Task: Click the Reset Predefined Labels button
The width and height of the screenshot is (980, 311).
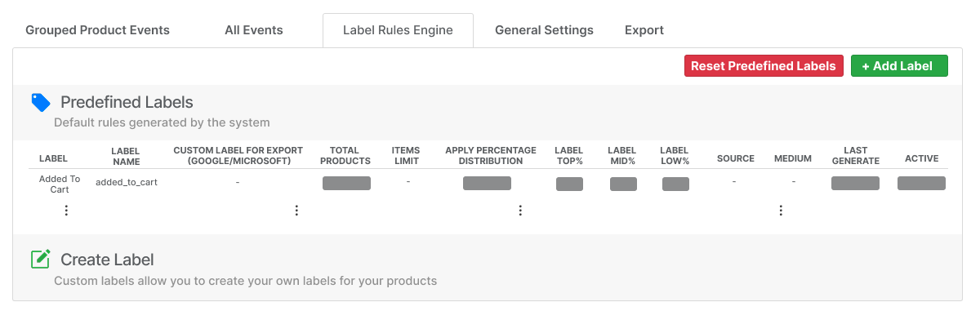Action: tap(764, 66)
